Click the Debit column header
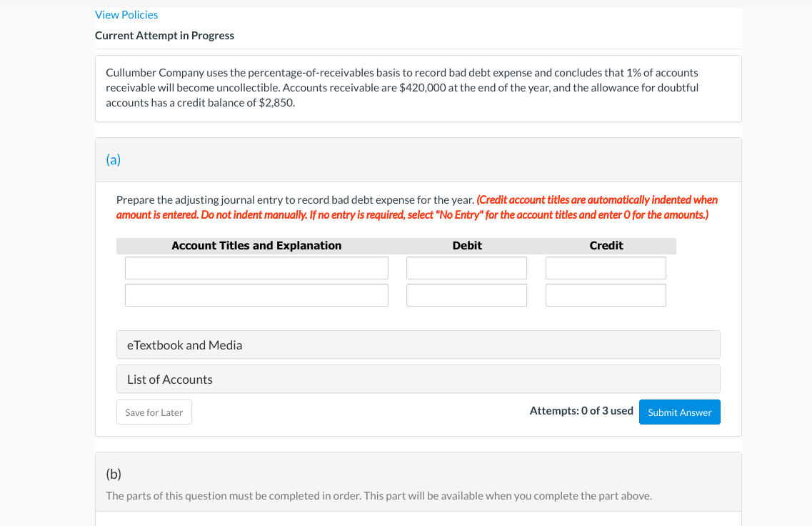The image size is (812, 526). coord(467,245)
